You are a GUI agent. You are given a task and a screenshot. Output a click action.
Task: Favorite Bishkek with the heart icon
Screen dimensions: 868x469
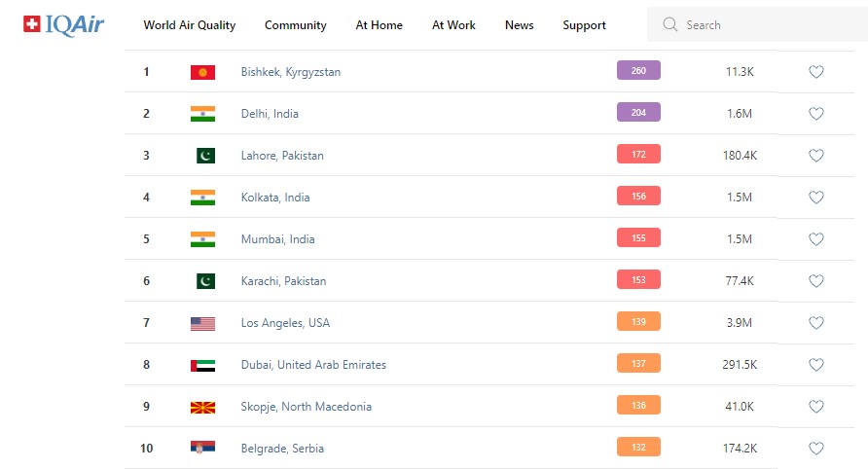point(816,72)
